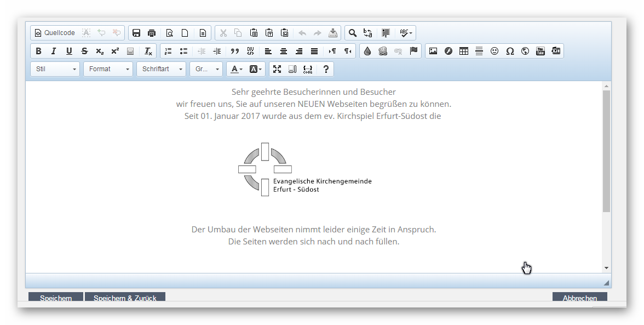This screenshot has height=325, width=644.
Task: Click the Save disk icon
Action: coord(136,33)
